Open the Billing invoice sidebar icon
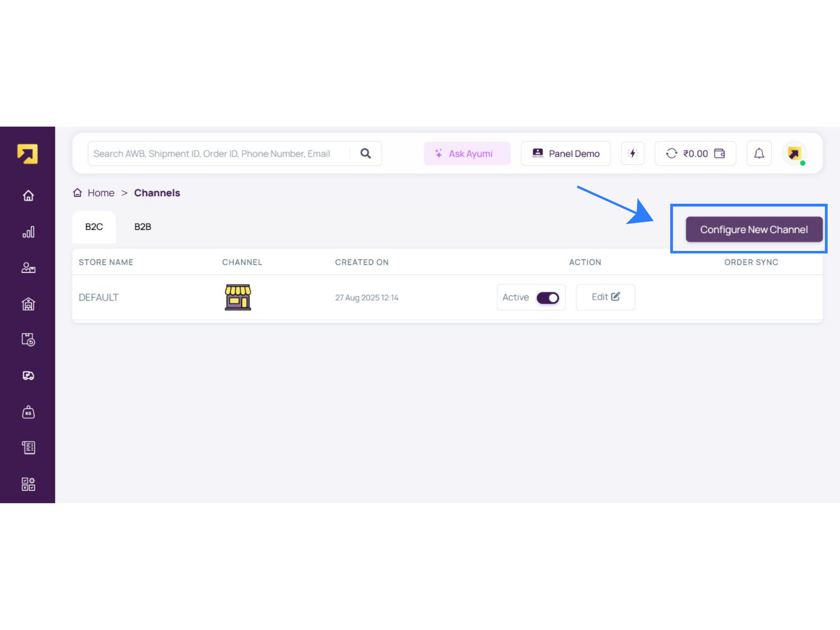The image size is (840, 630). [27, 447]
